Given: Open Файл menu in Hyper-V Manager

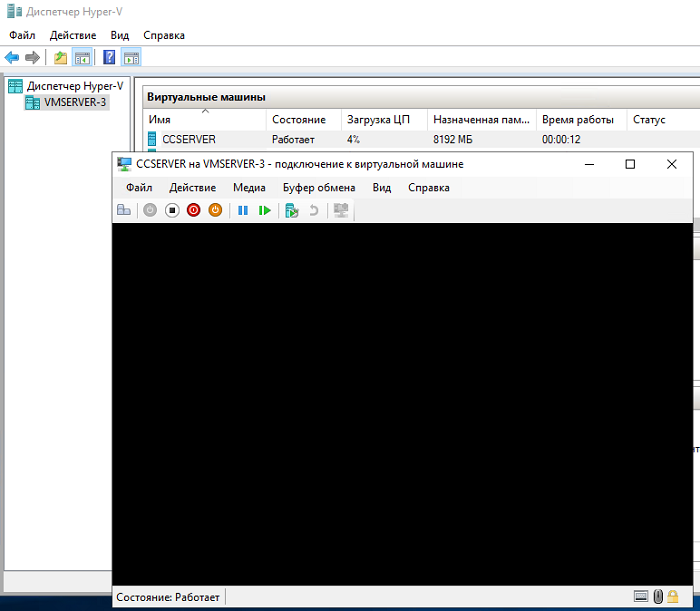Looking at the screenshot, I should [x=22, y=35].
